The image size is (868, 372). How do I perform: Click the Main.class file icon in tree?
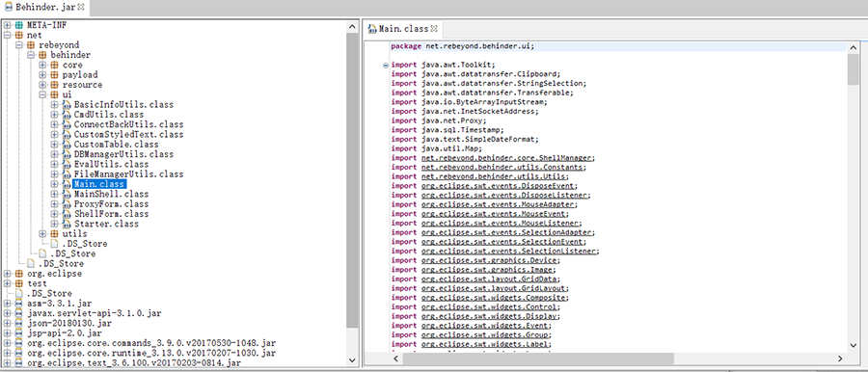(x=67, y=184)
